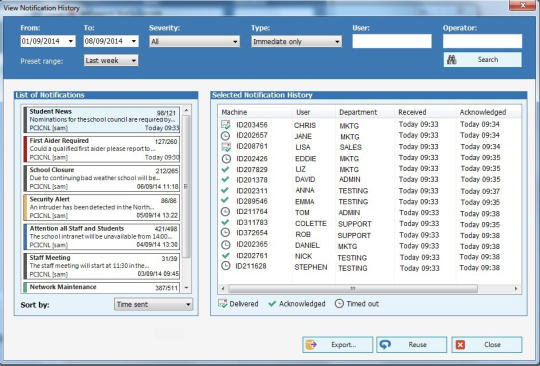Click acknowledged checkmark for ID289546

click(225, 200)
